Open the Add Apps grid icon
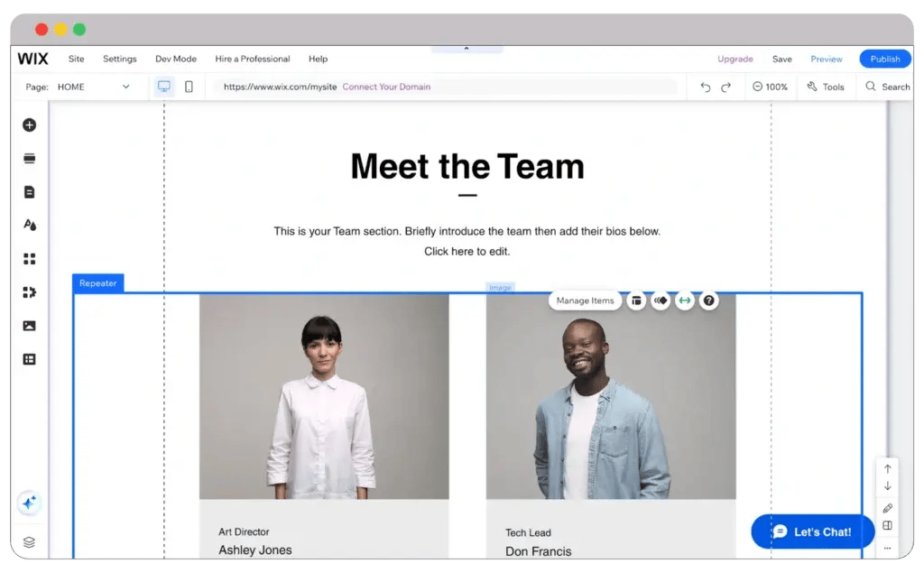This screenshot has height=573, width=924. pos(29,259)
